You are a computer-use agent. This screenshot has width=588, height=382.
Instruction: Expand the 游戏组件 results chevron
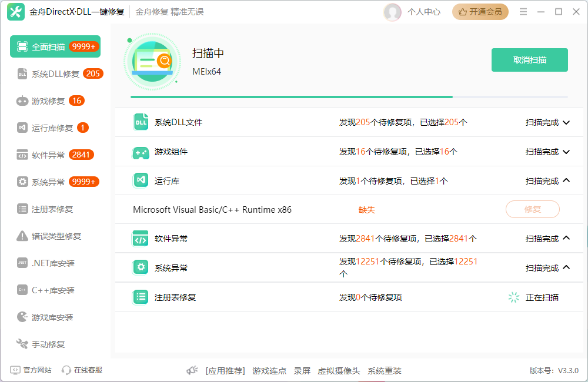click(566, 152)
